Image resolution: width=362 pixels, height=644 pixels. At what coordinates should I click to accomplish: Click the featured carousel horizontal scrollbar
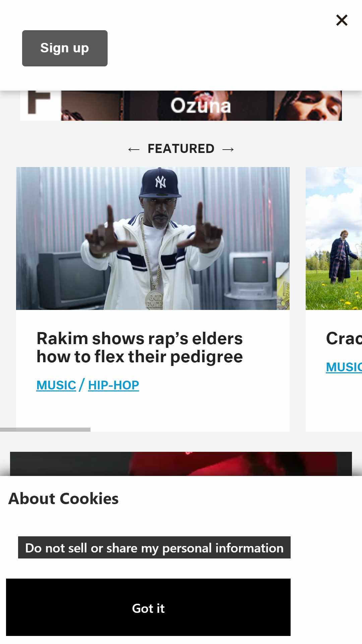[45, 430]
